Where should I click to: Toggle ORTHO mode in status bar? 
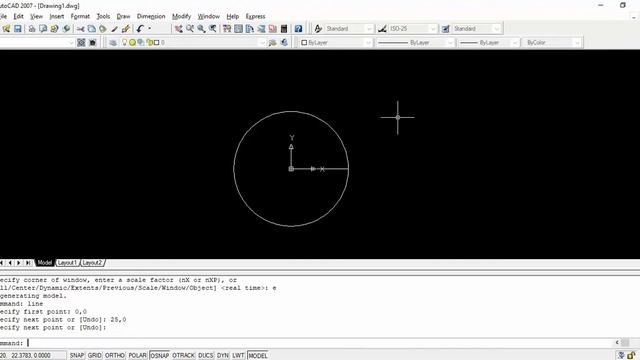(x=115, y=356)
